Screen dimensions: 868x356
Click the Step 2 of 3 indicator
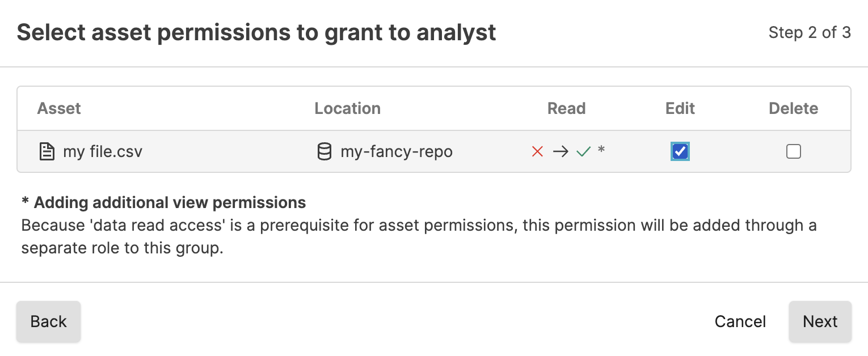810,33
